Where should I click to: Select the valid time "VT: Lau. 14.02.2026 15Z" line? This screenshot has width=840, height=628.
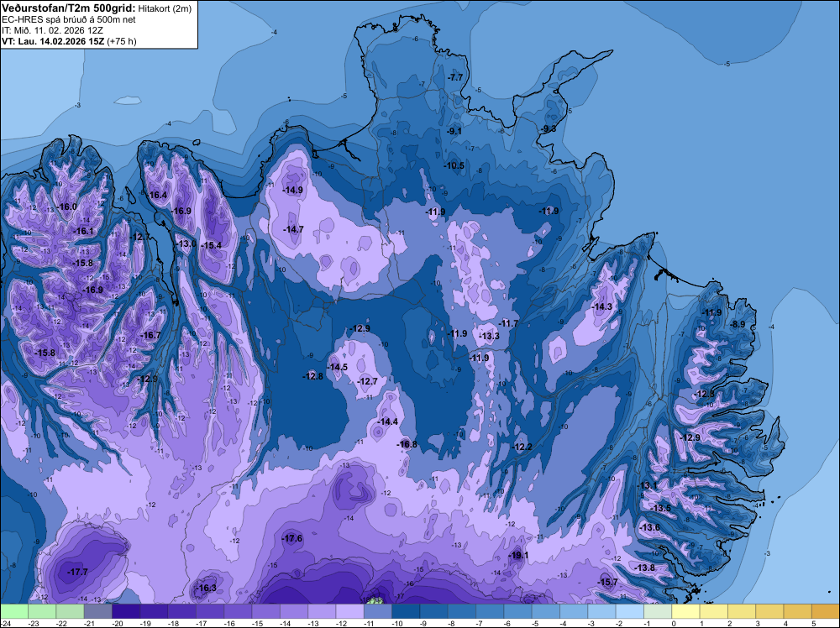(69, 41)
